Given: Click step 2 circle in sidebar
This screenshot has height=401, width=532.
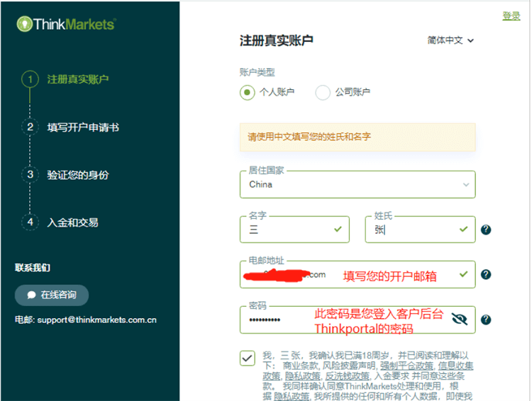Looking at the screenshot, I should (x=31, y=127).
